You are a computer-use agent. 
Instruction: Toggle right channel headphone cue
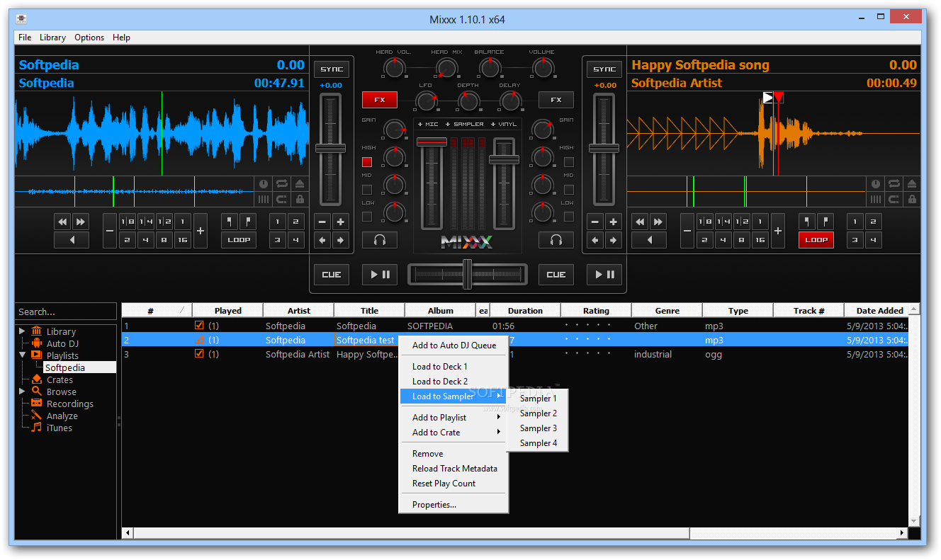[x=556, y=240]
